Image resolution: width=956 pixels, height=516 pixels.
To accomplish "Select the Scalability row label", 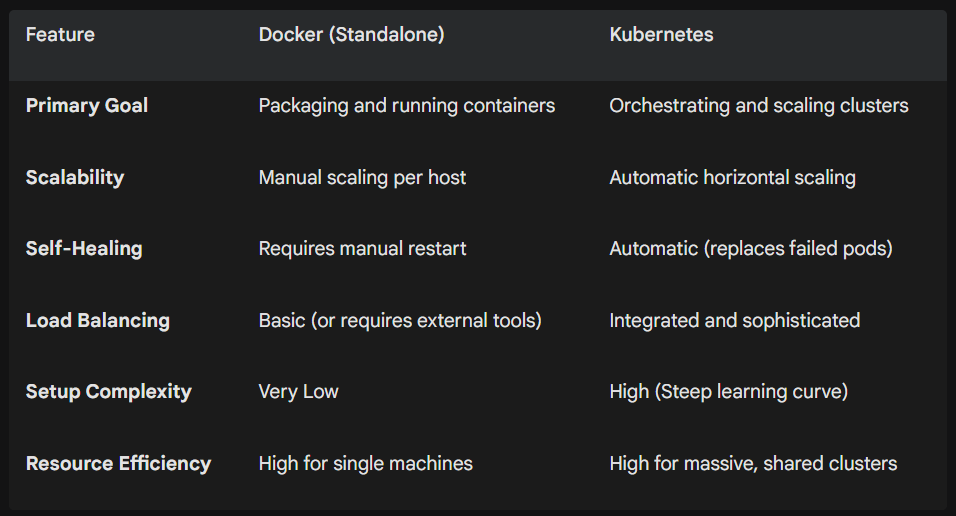I will pyautogui.click(x=75, y=178).
